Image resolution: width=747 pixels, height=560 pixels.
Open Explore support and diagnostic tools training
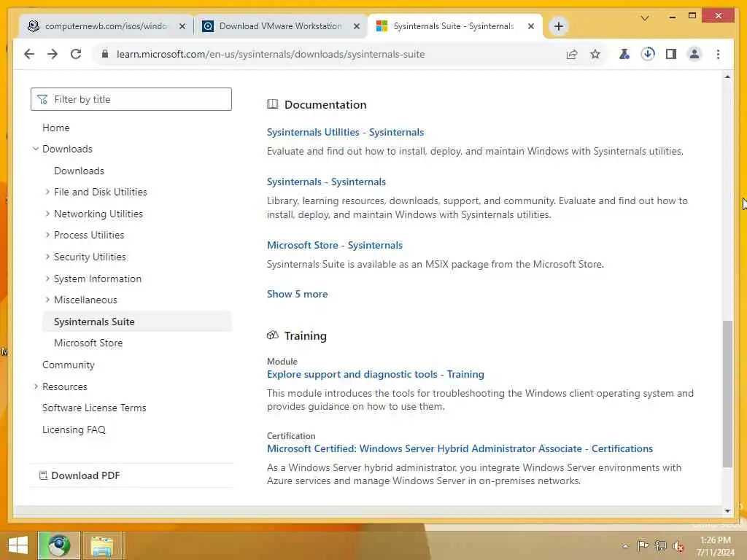(376, 374)
